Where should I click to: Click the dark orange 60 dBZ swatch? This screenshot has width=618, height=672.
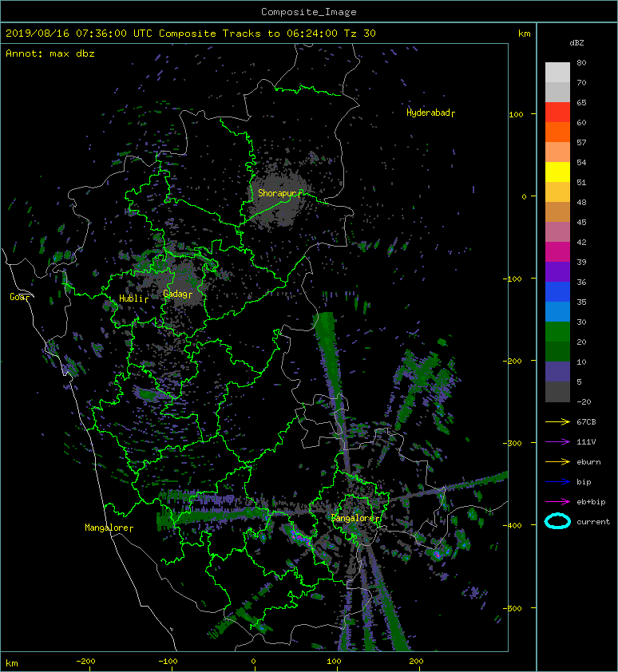[x=557, y=132]
